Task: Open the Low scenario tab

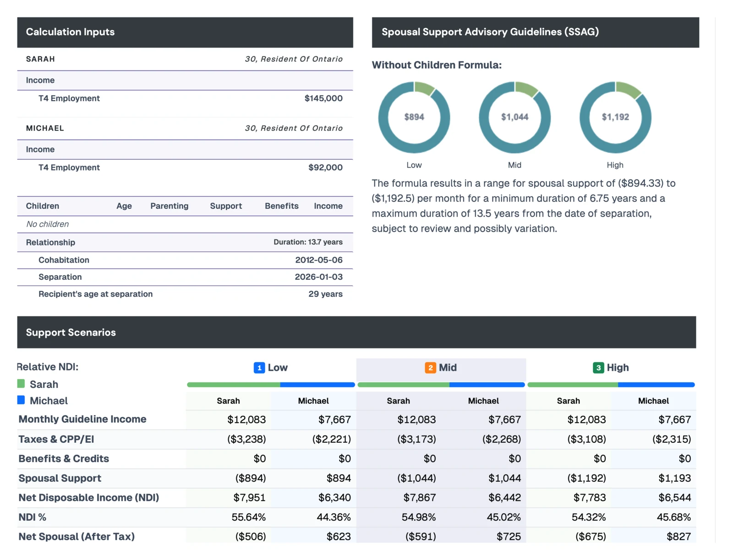Action: [x=271, y=368]
